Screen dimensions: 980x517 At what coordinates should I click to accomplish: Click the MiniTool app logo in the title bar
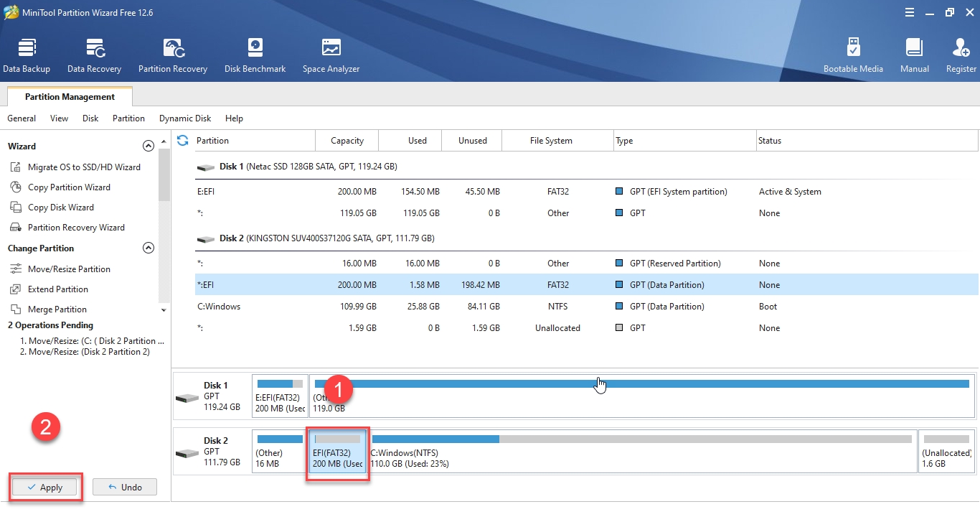point(11,12)
